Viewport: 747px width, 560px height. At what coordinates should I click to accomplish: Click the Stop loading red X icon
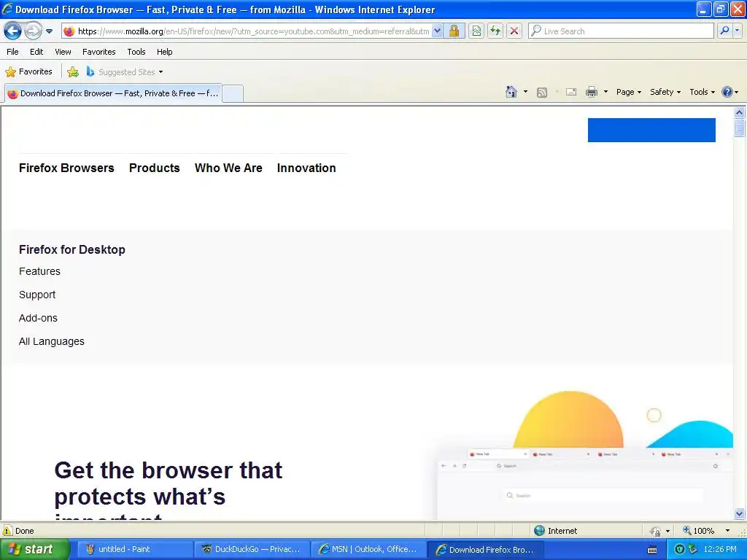[514, 31]
